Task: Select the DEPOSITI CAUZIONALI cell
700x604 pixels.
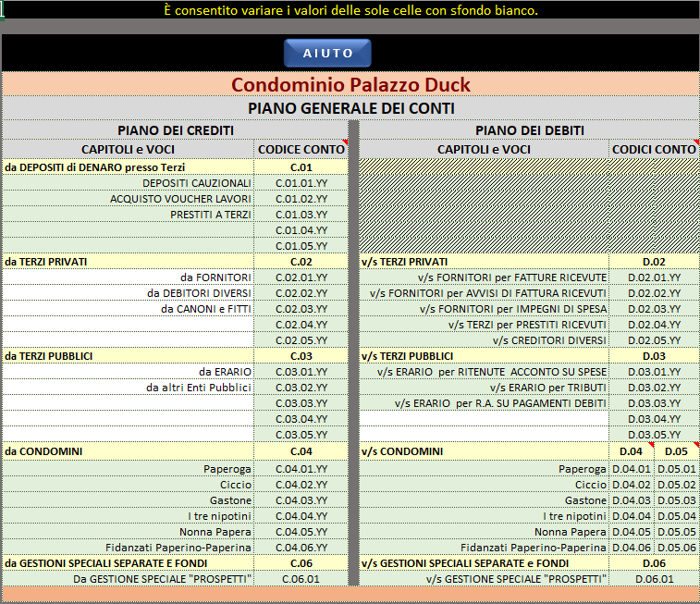Action: point(129,183)
